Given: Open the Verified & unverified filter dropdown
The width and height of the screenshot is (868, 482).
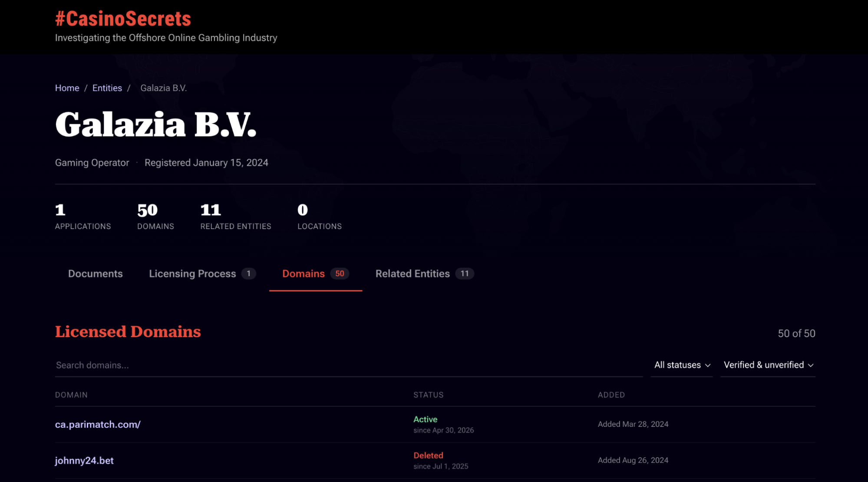Looking at the screenshot, I should (x=768, y=365).
